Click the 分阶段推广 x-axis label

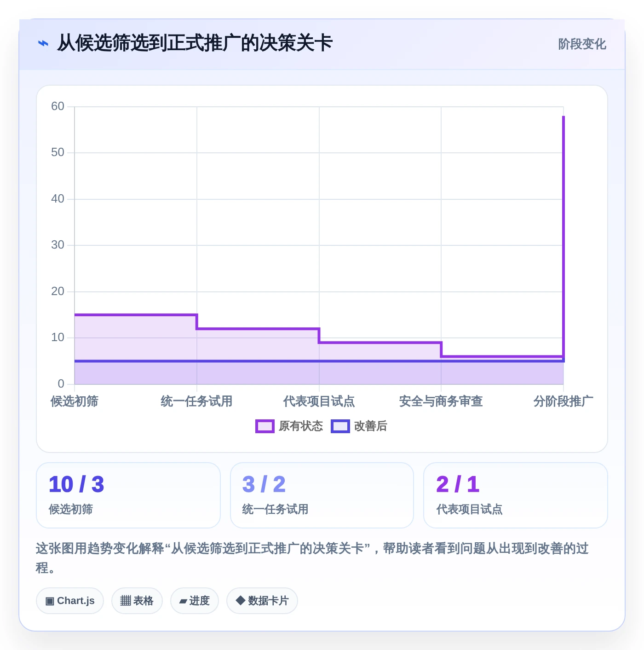[x=563, y=401]
